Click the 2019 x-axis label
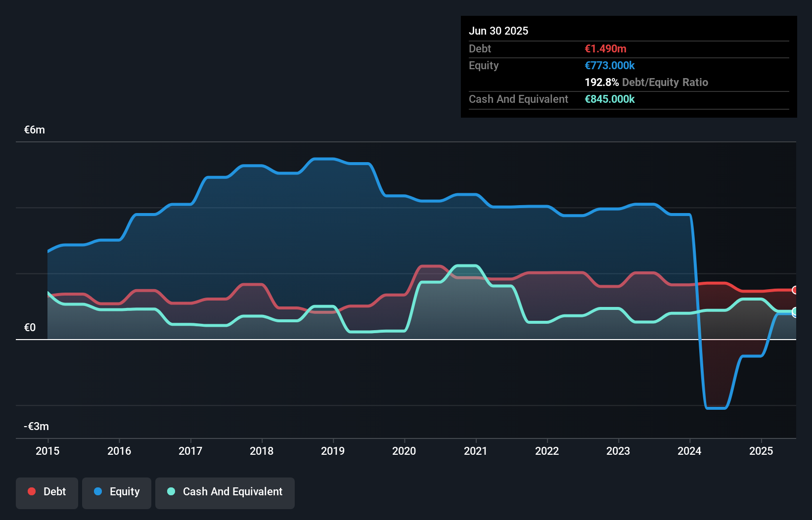The image size is (812, 520). coord(333,451)
